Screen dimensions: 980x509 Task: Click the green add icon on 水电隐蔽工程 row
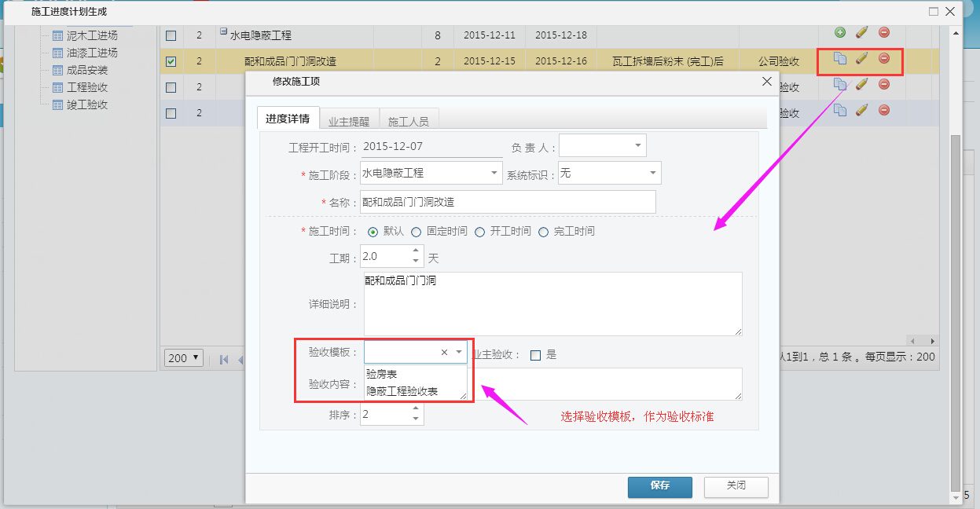(x=839, y=32)
